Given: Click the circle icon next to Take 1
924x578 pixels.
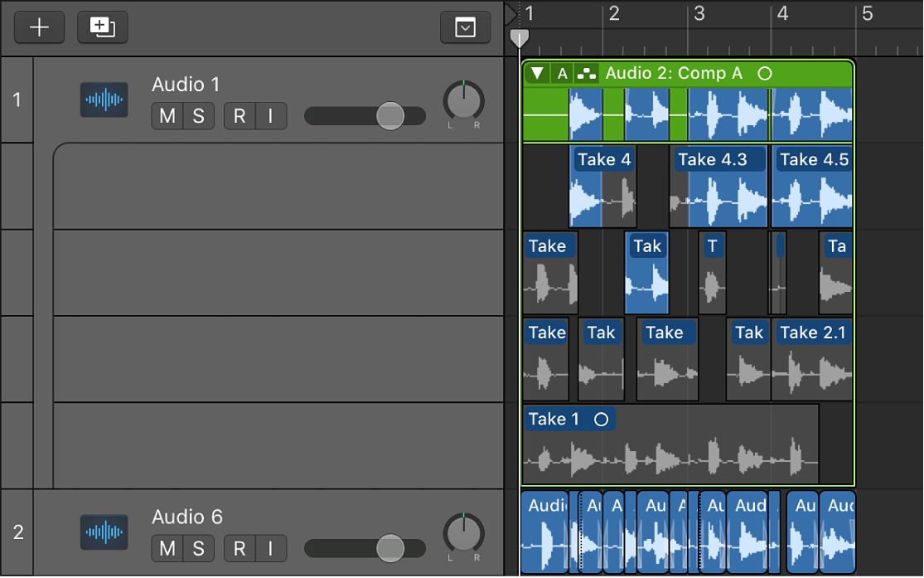Looking at the screenshot, I should tap(603, 420).
